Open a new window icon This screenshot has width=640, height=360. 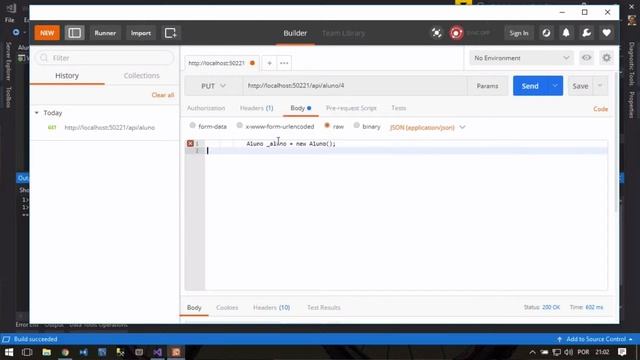point(170,33)
